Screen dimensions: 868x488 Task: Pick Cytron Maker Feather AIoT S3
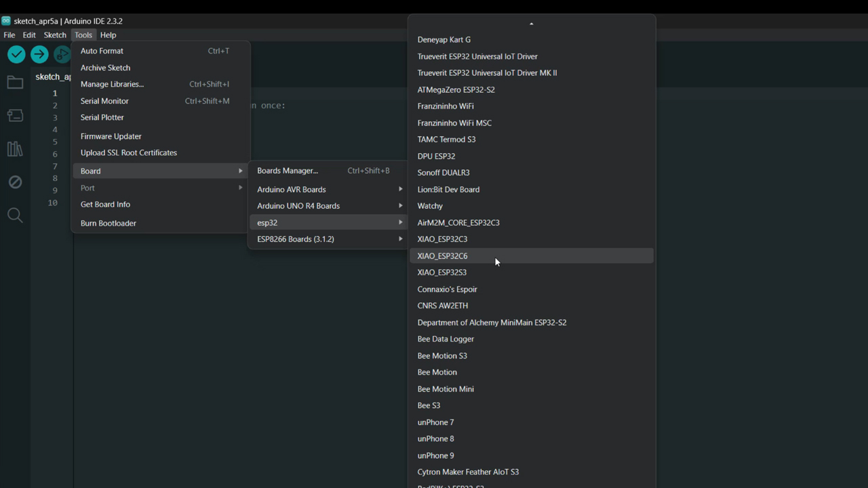pos(532,472)
